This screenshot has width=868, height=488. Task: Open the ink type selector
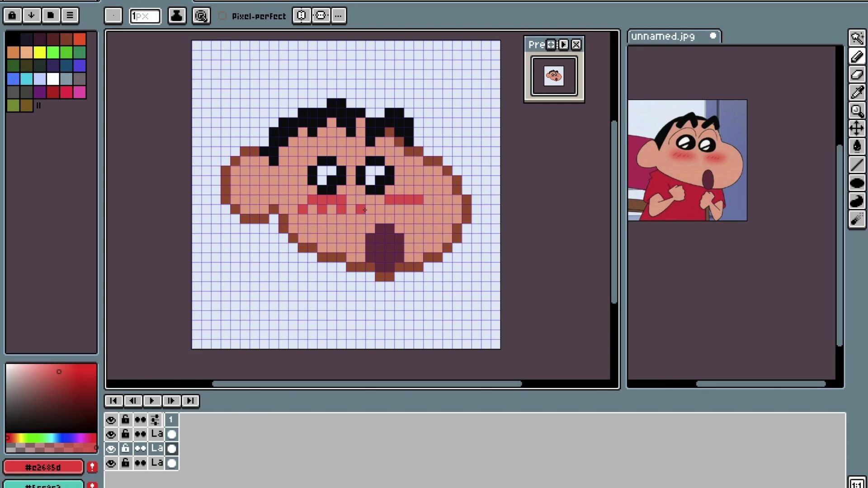(177, 16)
